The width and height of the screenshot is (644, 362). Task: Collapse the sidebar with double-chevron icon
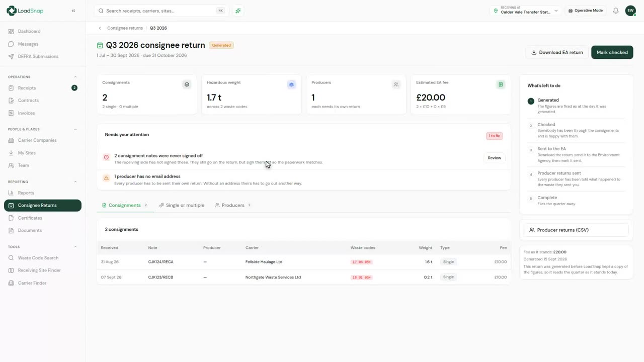73,11
